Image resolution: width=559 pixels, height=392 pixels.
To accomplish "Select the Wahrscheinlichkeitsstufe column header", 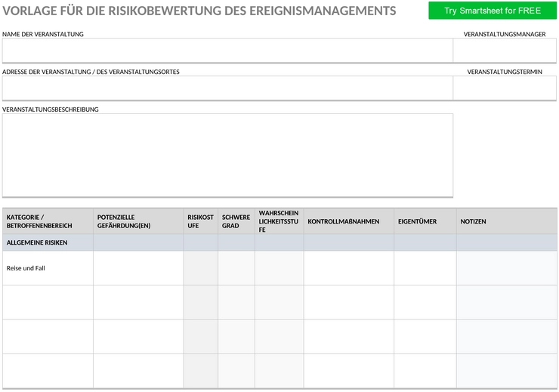I will point(279,221).
